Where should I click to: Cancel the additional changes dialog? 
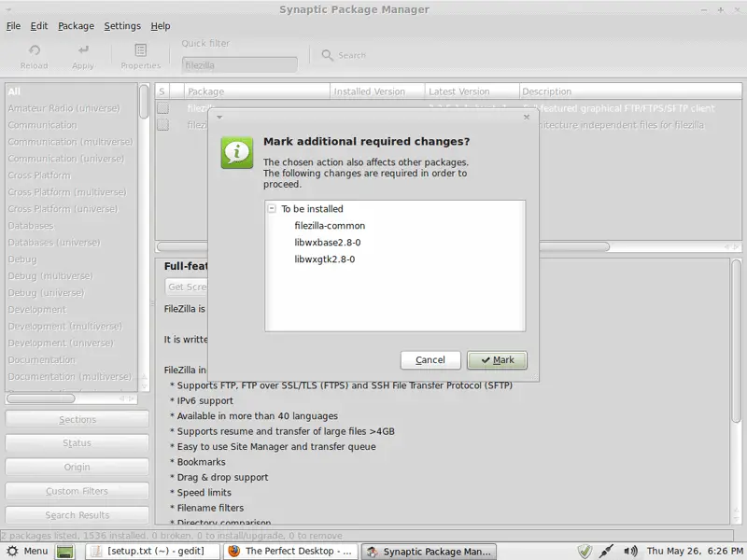coord(430,360)
